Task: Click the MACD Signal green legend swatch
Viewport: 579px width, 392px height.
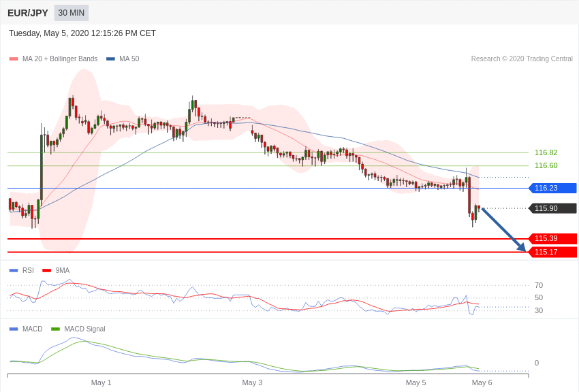Action: coord(55,329)
